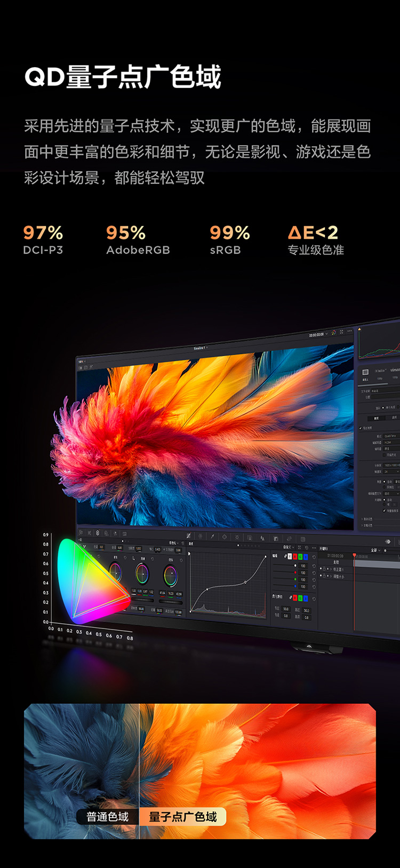
Task: Expand the 调整大小 row in keyframes
Action: pyautogui.click(x=331, y=576)
